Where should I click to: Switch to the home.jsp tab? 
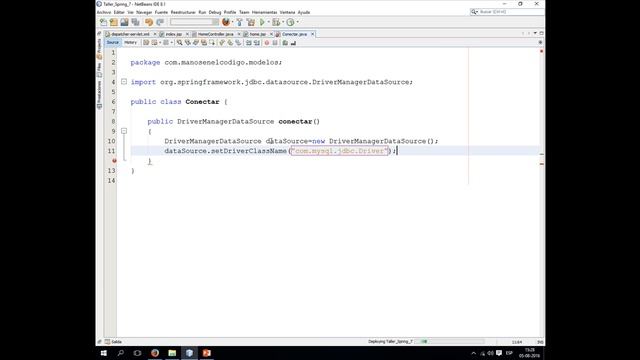[x=257, y=34]
